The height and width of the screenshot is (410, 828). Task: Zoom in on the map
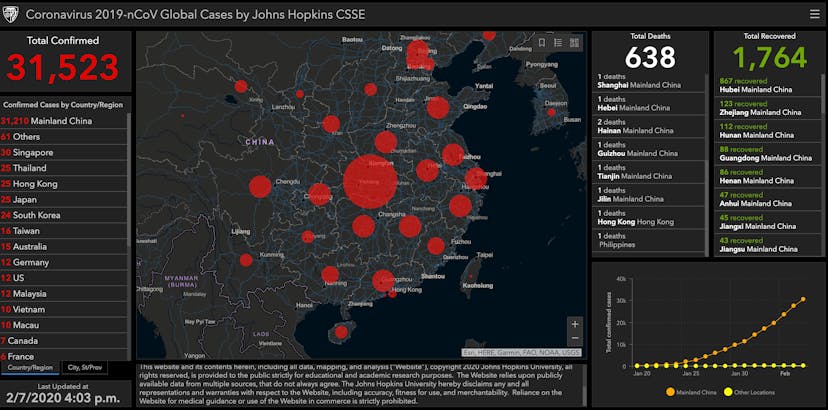pyautogui.click(x=574, y=324)
